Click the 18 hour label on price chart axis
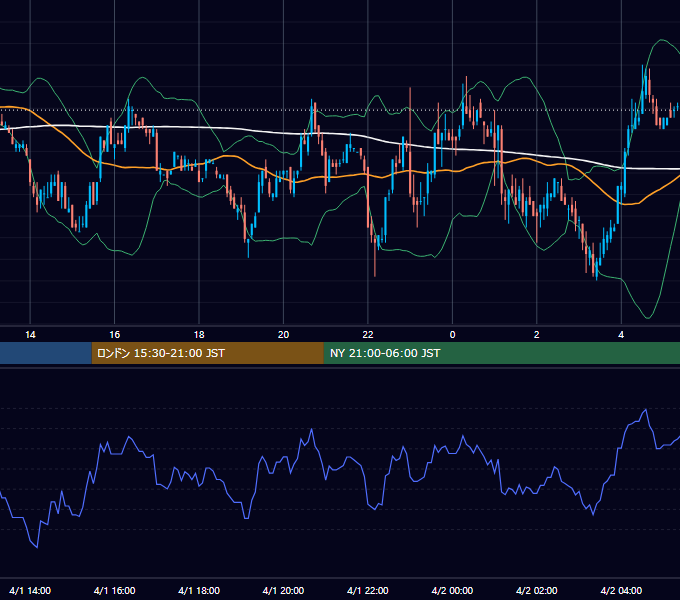This screenshot has height=600, width=680. tap(199, 335)
